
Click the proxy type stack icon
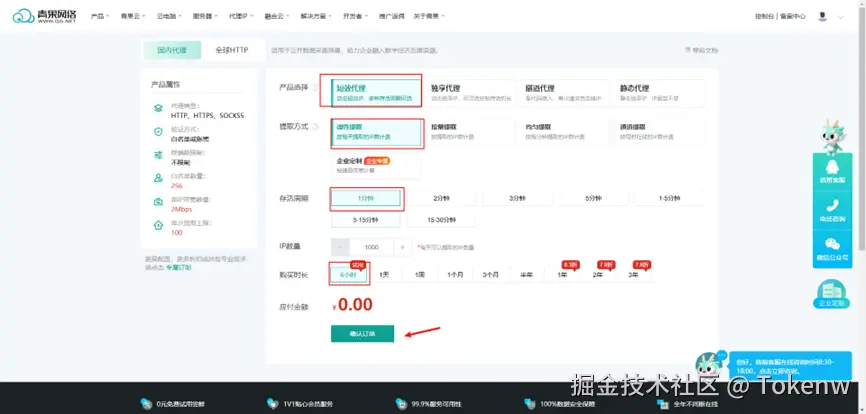pyautogui.click(x=159, y=109)
